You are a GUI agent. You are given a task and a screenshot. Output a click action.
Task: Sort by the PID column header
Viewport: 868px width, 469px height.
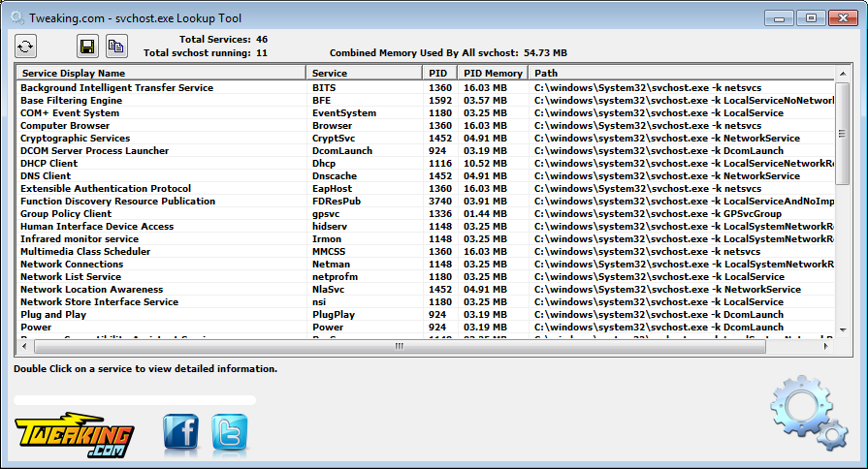pyautogui.click(x=439, y=73)
